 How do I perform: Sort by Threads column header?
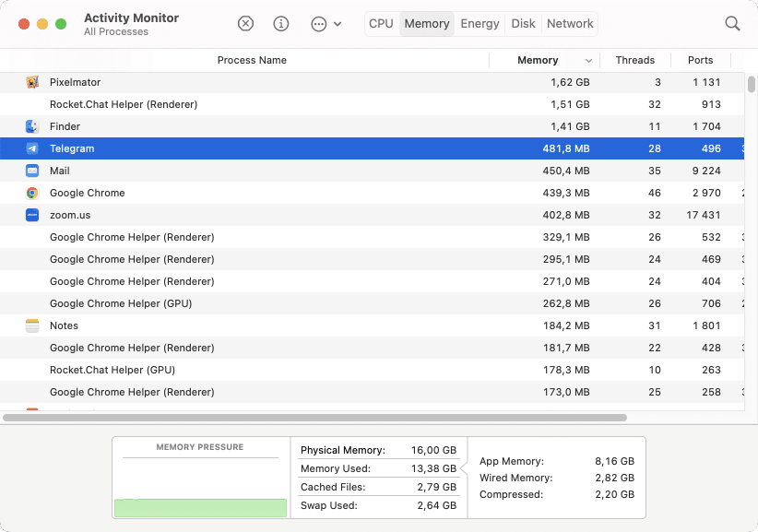pyautogui.click(x=634, y=61)
